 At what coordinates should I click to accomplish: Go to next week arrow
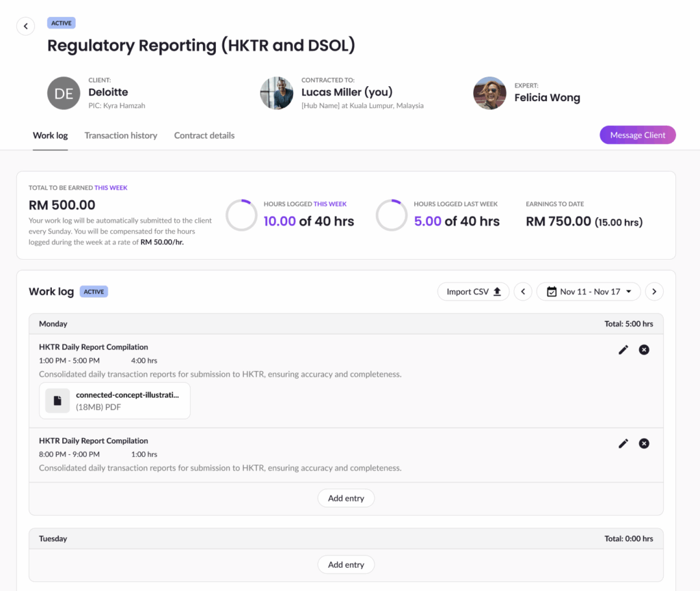[654, 292]
